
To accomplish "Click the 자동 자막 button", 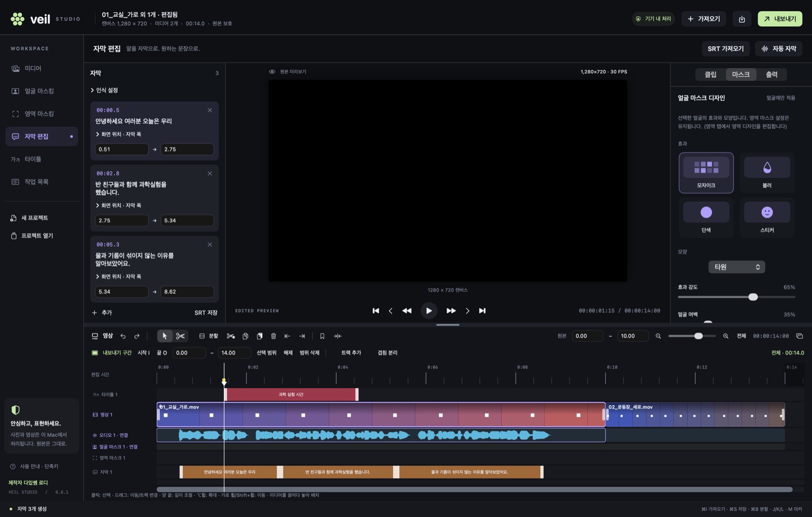I will click(x=779, y=49).
